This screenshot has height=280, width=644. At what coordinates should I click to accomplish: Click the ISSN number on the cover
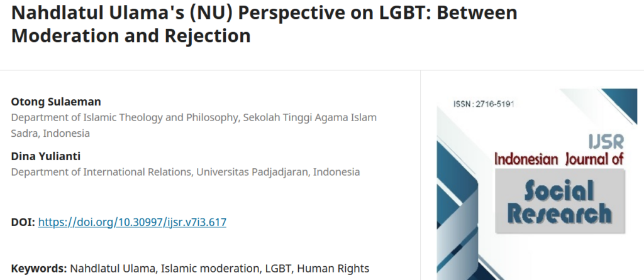point(484,104)
